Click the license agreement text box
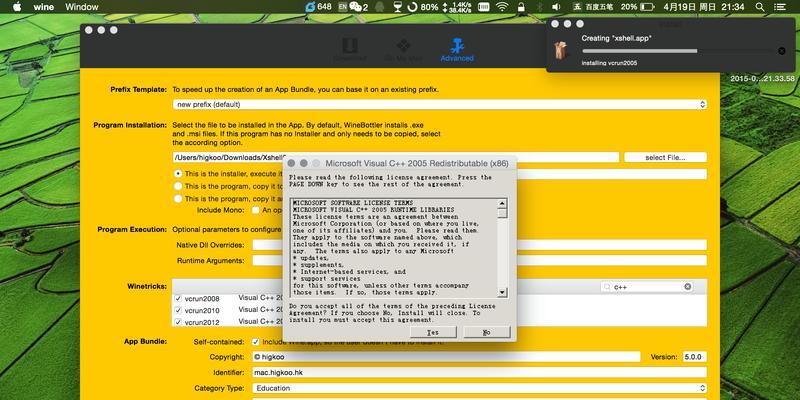This screenshot has height=400, width=800. pos(394,248)
